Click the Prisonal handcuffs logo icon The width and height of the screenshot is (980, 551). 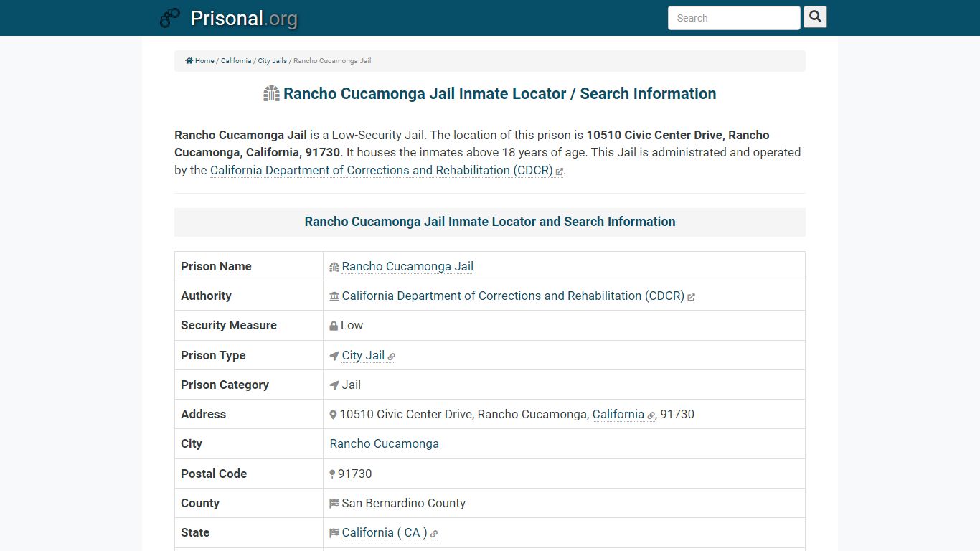click(170, 18)
